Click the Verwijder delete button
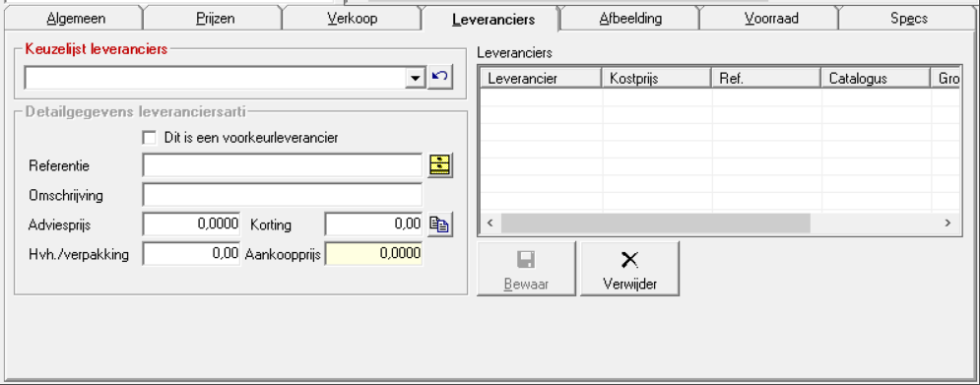This screenshot has height=385, width=980. [x=629, y=269]
